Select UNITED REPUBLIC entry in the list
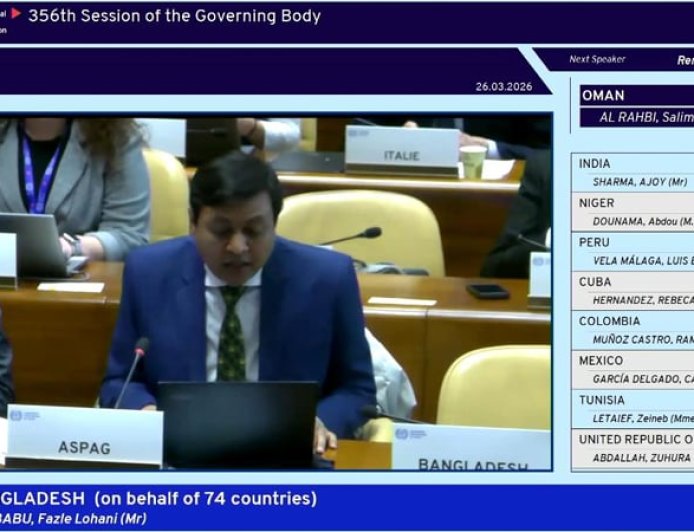The height and width of the screenshot is (532, 694). (636, 439)
